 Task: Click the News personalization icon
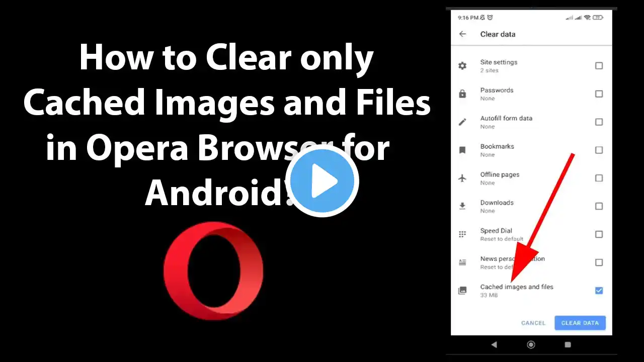click(462, 262)
